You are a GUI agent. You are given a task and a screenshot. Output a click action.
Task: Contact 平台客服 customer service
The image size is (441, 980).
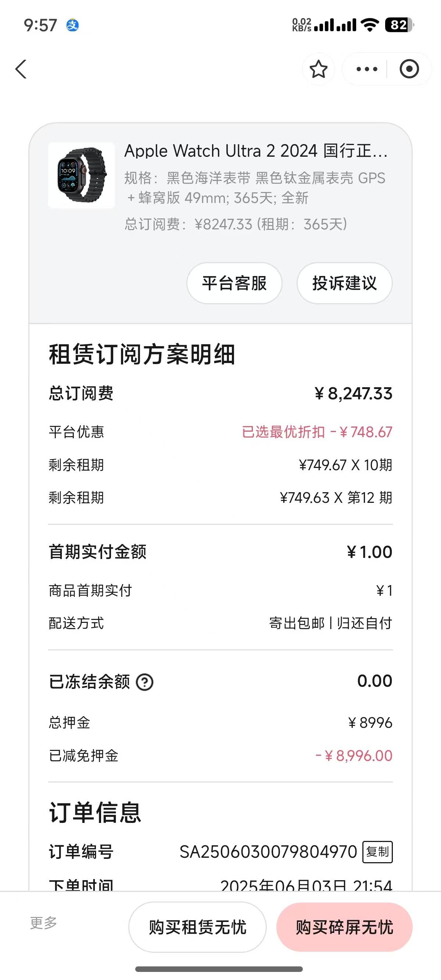[234, 283]
